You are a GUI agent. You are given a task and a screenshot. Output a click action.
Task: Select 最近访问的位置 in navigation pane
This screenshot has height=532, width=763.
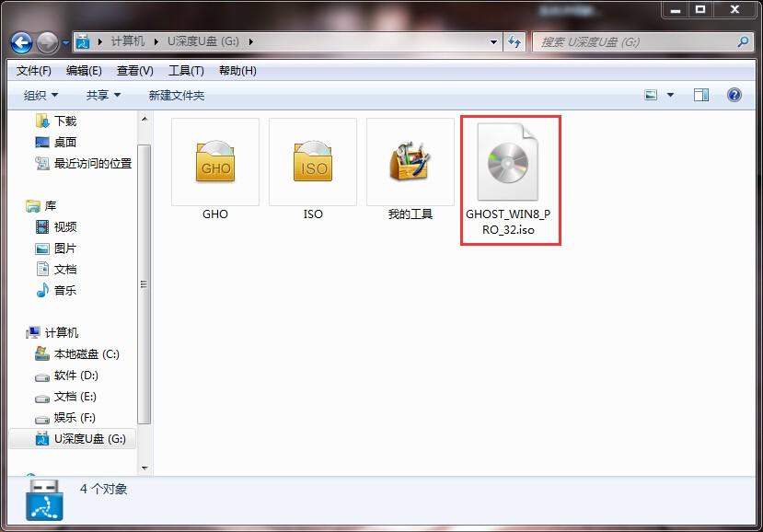tap(83, 164)
